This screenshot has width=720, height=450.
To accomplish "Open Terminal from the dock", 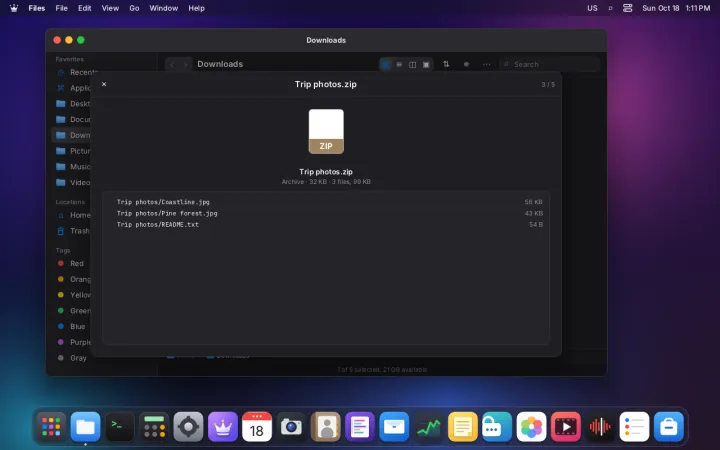I will pyautogui.click(x=120, y=427).
